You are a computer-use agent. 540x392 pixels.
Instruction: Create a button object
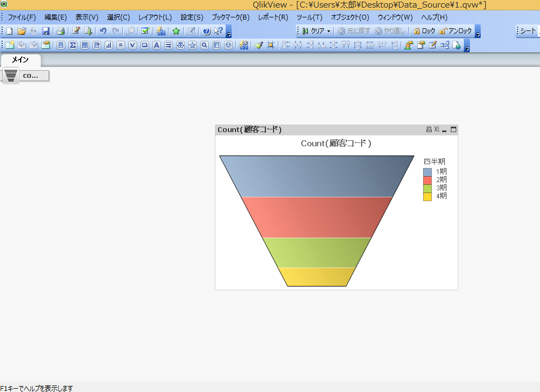coord(145,45)
